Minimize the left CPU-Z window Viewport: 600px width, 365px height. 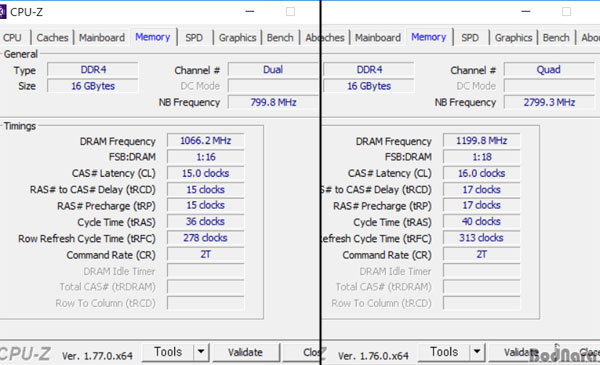(250, 11)
